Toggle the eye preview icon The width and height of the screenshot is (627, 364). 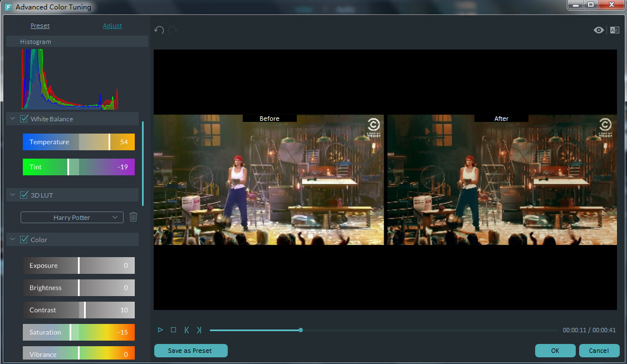599,31
